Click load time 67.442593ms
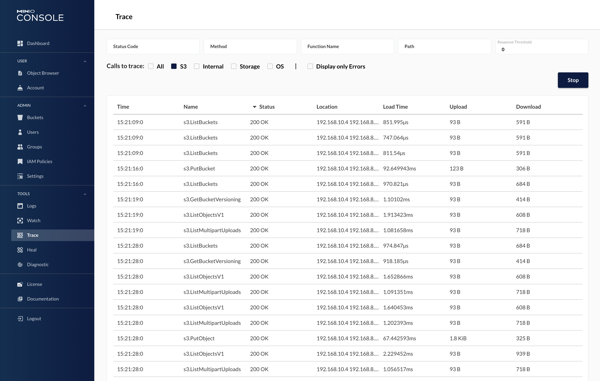This screenshot has height=381, width=600. tap(399, 338)
